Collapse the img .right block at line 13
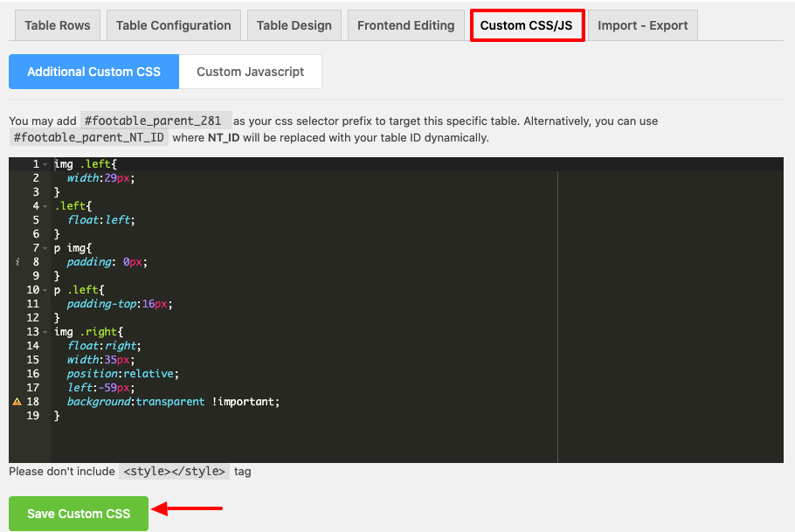 click(45, 332)
